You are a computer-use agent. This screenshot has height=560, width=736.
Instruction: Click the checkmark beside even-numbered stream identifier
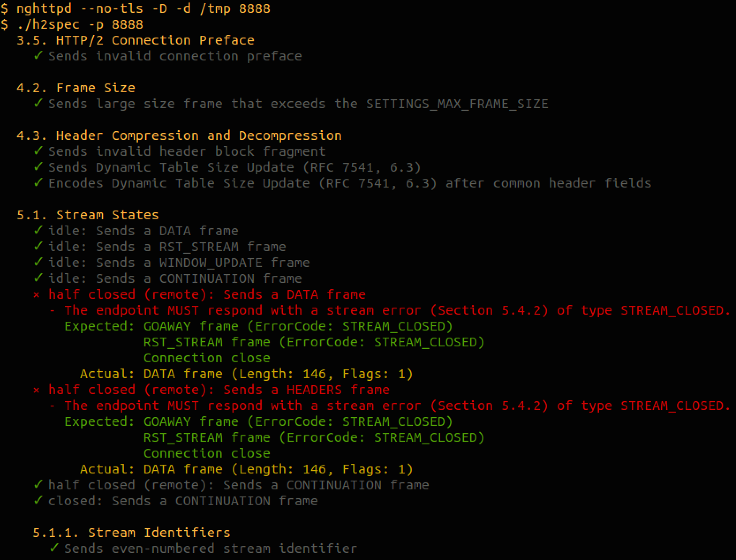(54, 548)
